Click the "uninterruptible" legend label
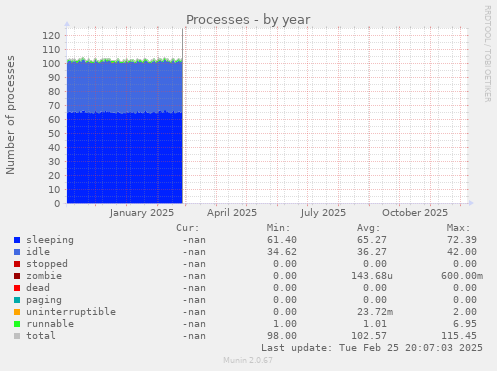The height and width of the screenshot is (371, 497). (x=71, y=312)
